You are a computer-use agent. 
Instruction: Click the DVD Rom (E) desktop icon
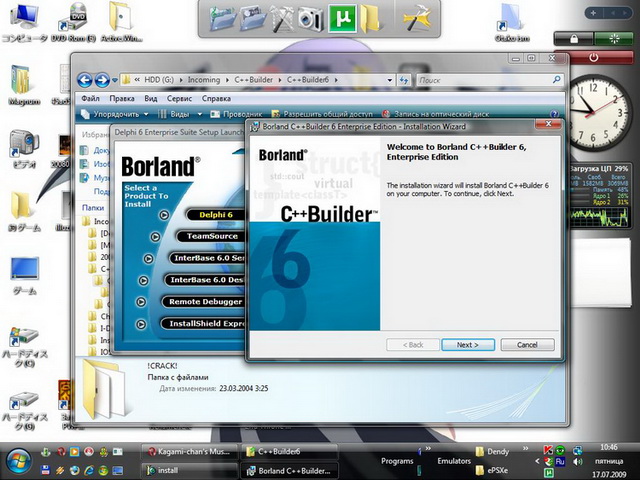tap(73, 23)
